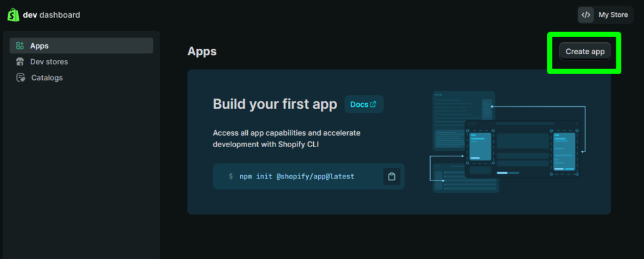Click the app workflow illustration
644x259 pixels.
point(508,142)
